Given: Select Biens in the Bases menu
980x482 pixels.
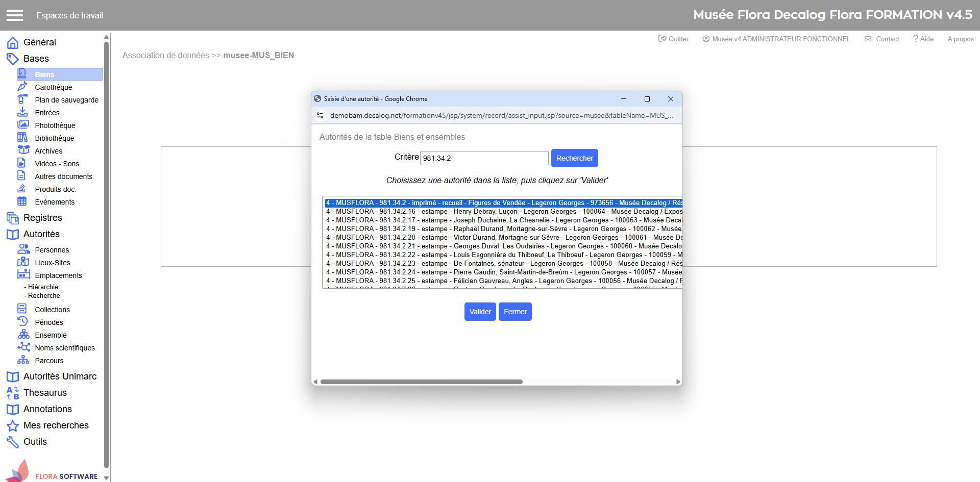Looking at the screenshot, I should pyautogui.click(x=44, y=74).
